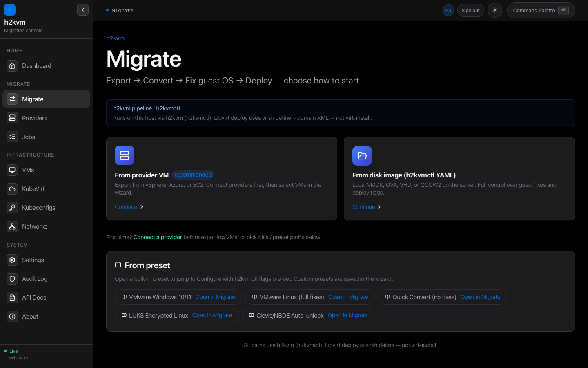The height and width of the screenshot is (368, 588).
Task: Select the Migrate arrows icon in sidebar
Action: pyautogui.click(x=12, y=99)
